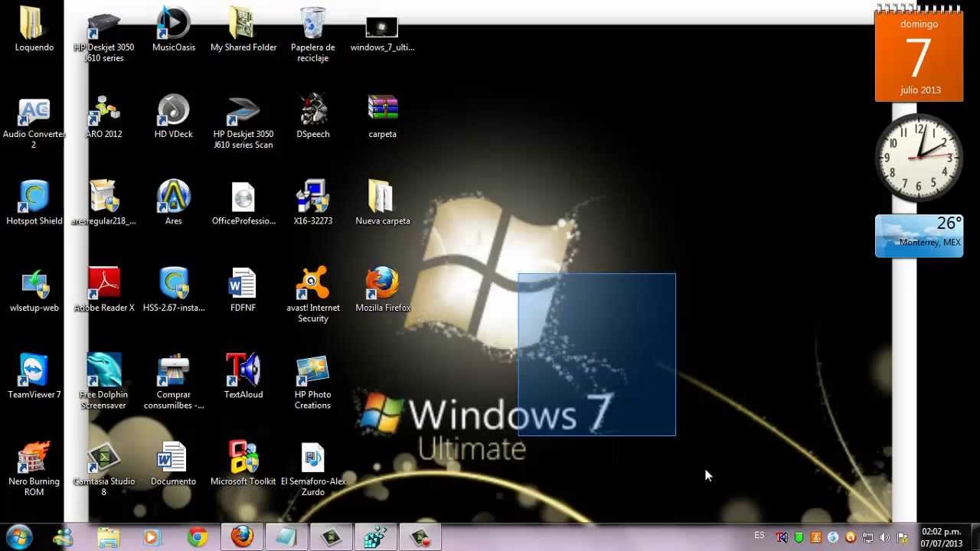Open the Action Center flag icon
Viewport: 980px width, 551px height.
[902, 537]
